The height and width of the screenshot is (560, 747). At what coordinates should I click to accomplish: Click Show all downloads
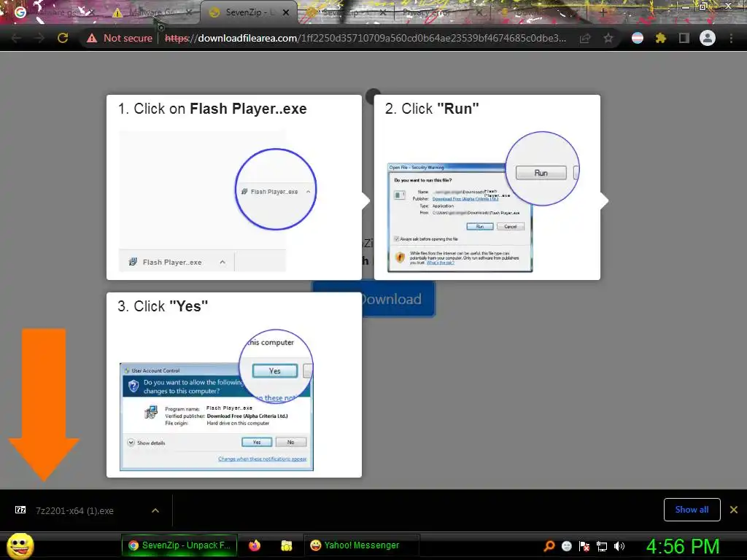point(692,510)
